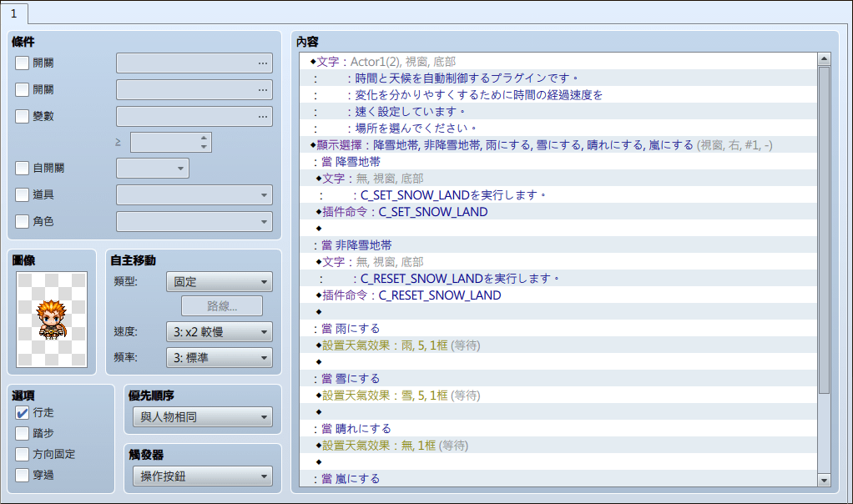Open the first 開關 switch selector field

pos(194,63)
